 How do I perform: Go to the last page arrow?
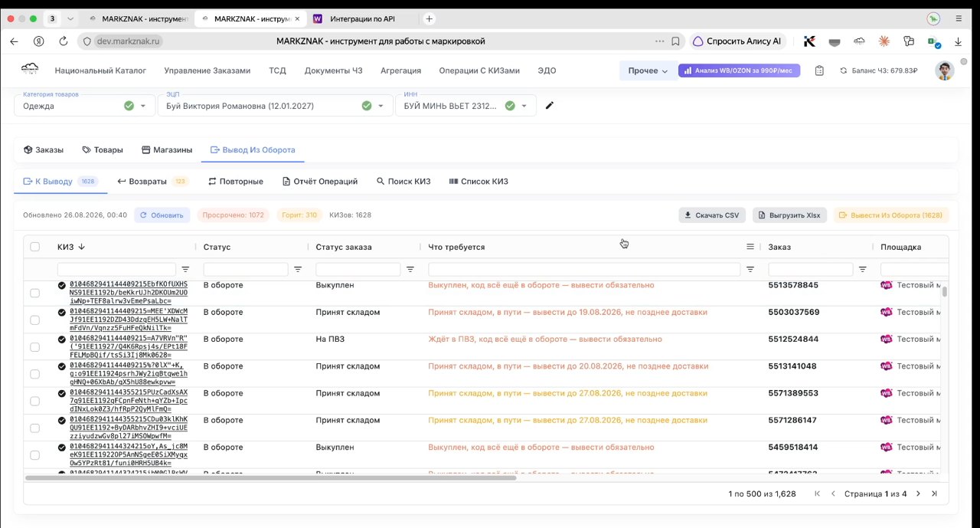pos(934,494)
